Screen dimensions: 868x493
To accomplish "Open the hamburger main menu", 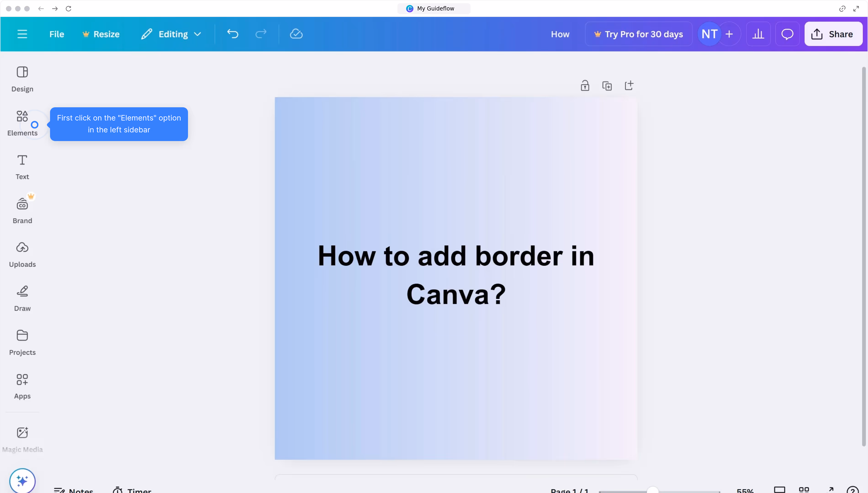I will [22, 34].
